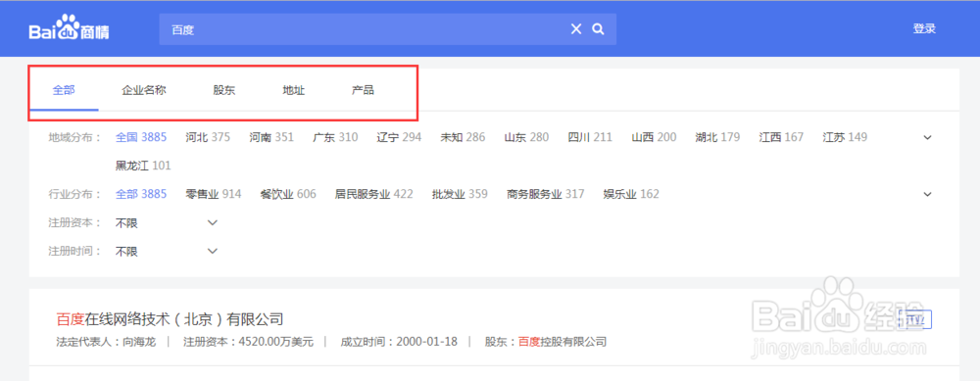980x381 pixels.
Task: Click the Baidu 商情 logo
Action: [x=69, y=28]
